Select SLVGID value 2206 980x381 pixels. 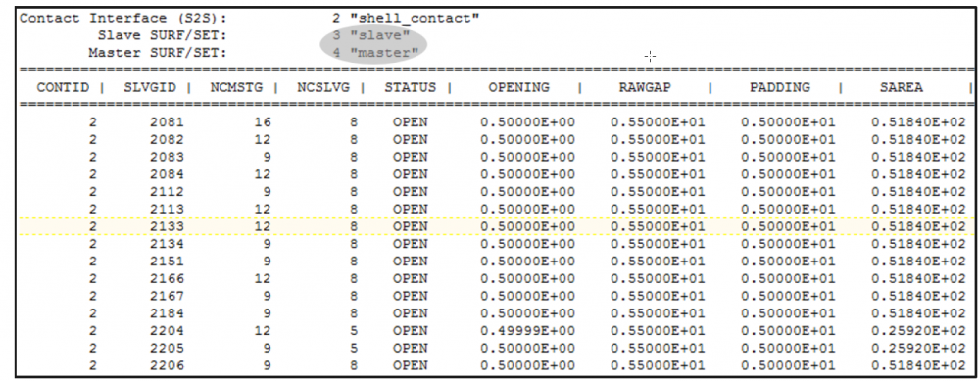tap(167, 365)
